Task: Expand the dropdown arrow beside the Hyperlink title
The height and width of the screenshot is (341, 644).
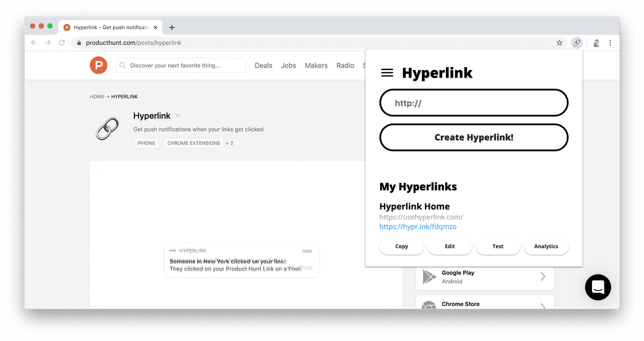Action: (x=178, y=115)
